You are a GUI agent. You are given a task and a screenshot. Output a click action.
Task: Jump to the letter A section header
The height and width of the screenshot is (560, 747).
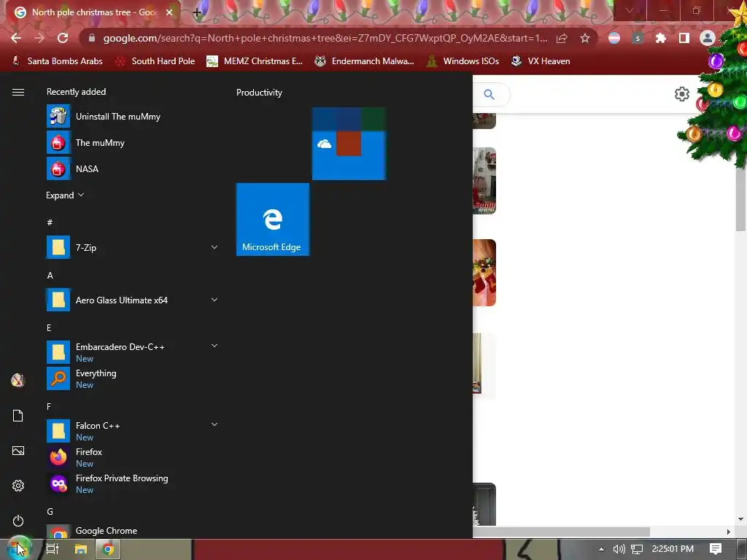pyautogui.click(x=50, y=275)
